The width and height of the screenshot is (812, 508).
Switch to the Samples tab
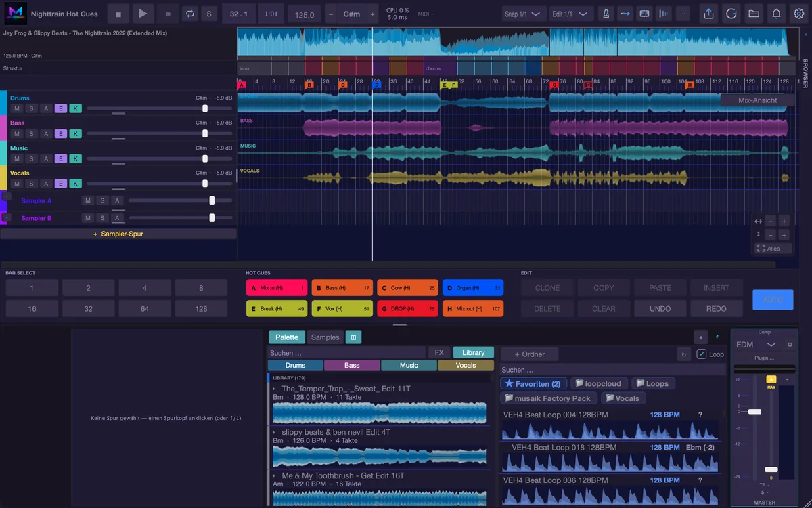click(x=325, y=337)
